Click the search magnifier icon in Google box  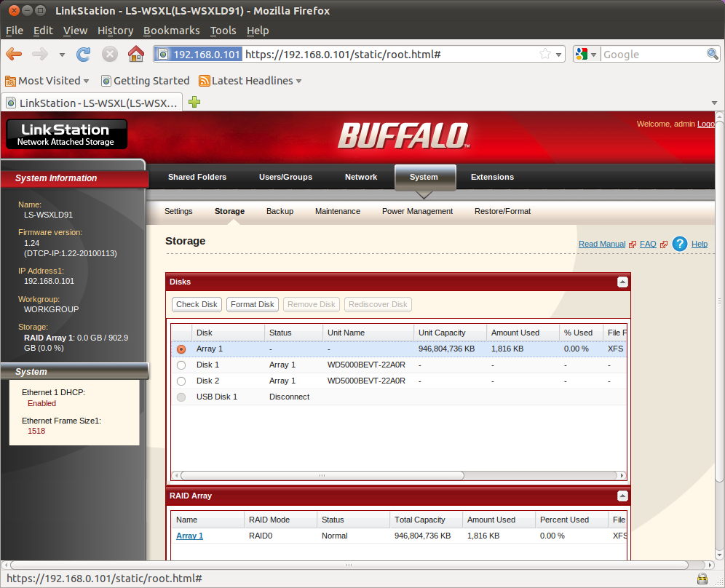(712, 54)
